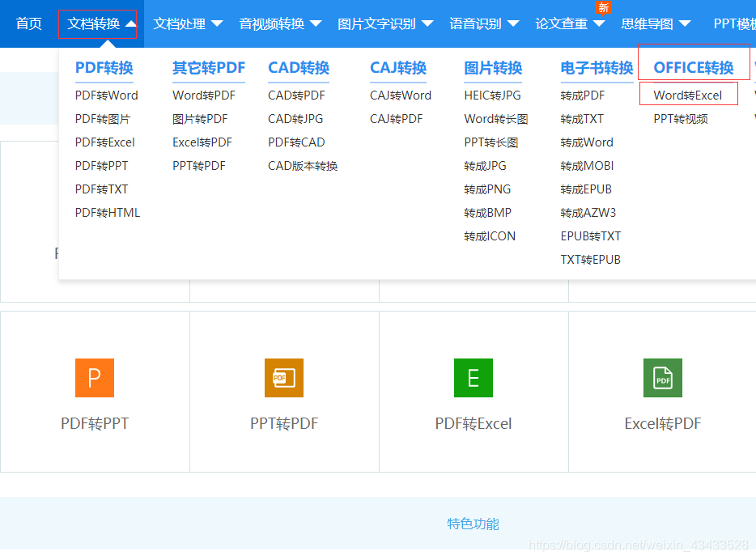Select PDF转Word in the menu
This screenshot has height=560, width=756.
107,95
